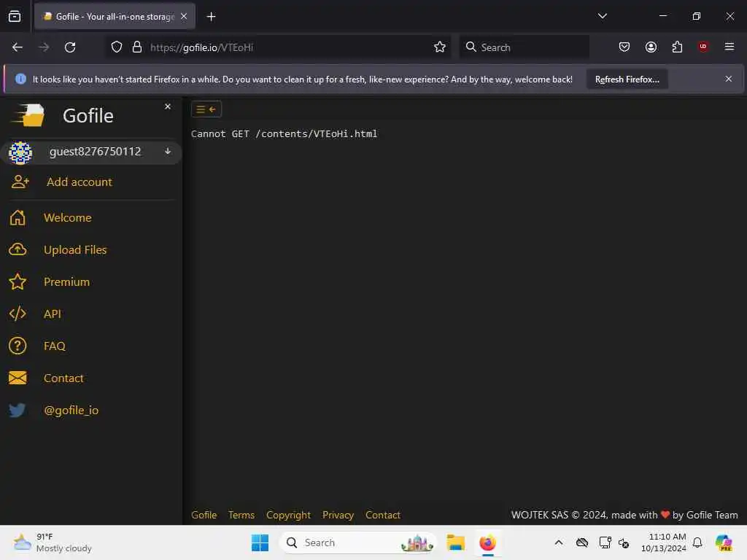Toggle the sidebar collapse menu button
The image size is (747, 560).
pos(206,109)
